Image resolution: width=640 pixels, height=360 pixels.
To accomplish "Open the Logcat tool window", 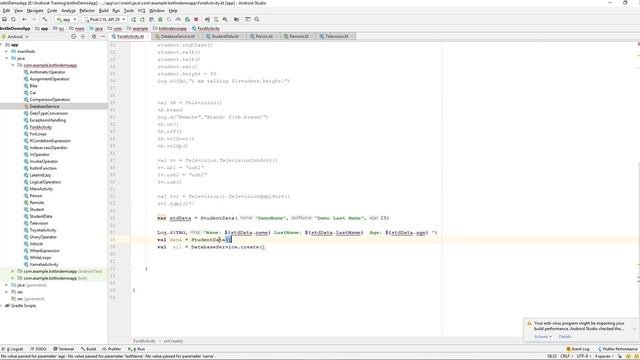I will coord(13,349).
